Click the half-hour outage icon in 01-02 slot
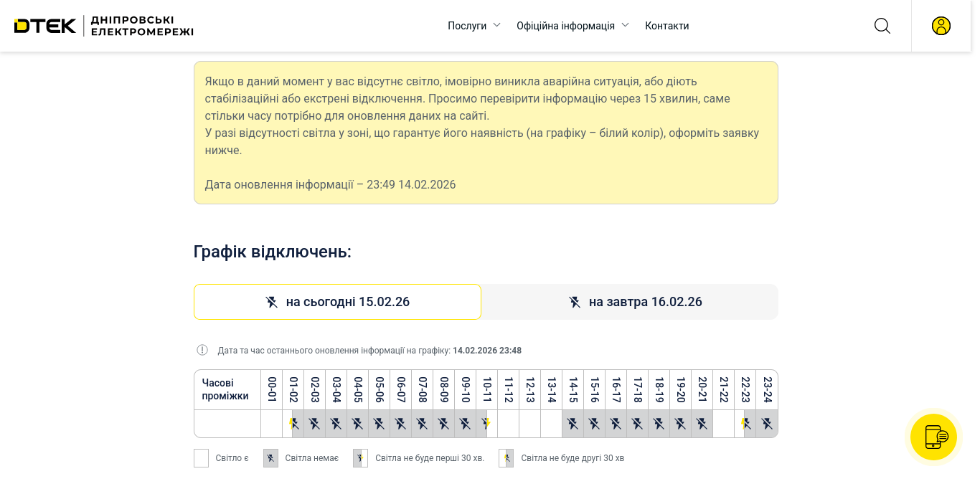This screenshot has height=489, width=980. pyautogui.click(x=293, y=424)
